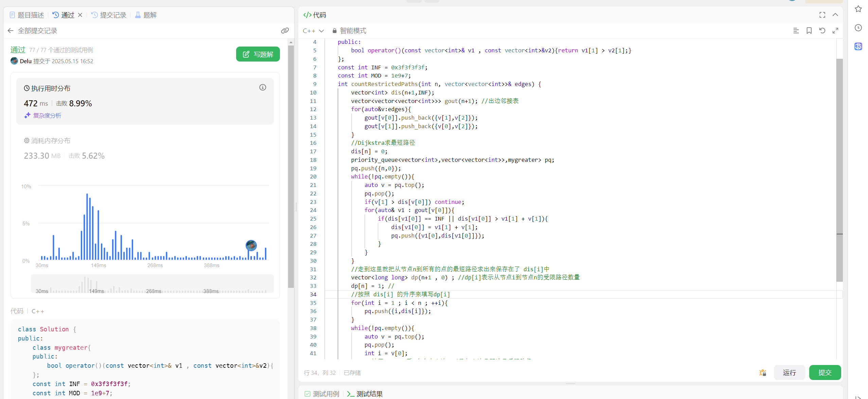Close the 通过 tab
The width and height of the screenshot is (868, 399).
(x=80, y=15)
